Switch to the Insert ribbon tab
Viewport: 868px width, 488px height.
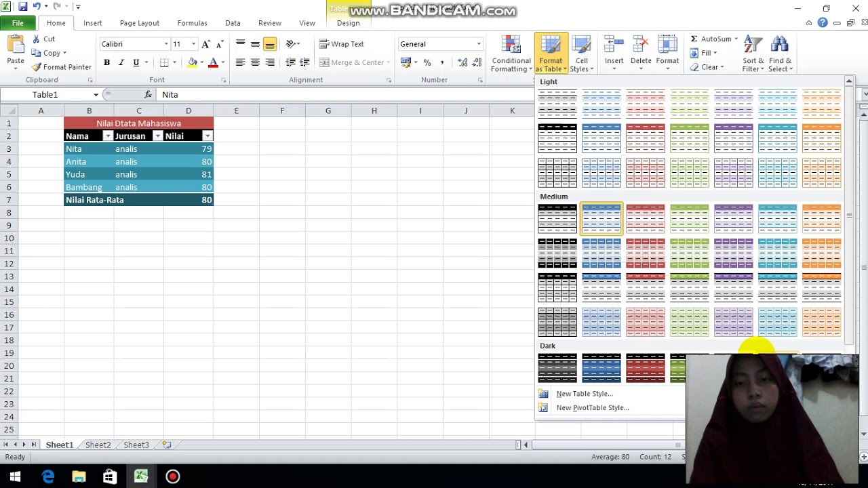(93, 23)
